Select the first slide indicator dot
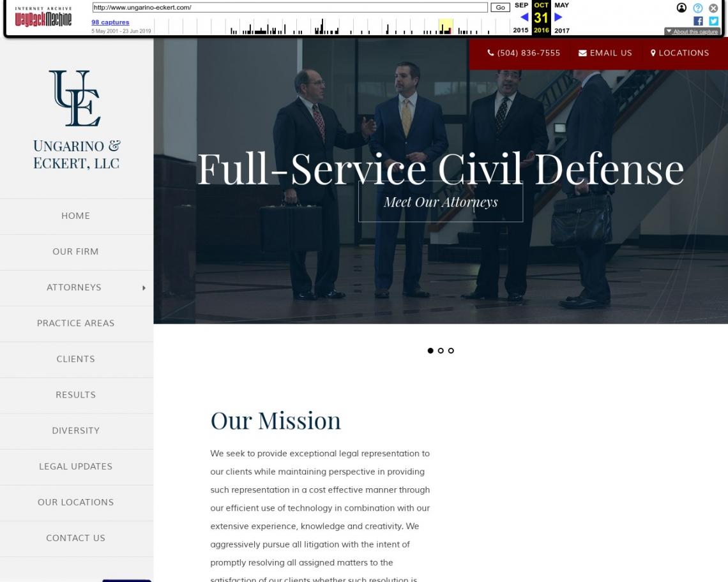The width and height of the screenshot is (728, 582). click(430, 350)
